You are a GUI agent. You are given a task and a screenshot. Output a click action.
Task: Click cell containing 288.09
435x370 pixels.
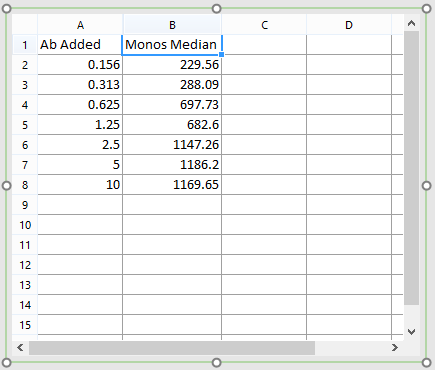click(x=172, y=85)
